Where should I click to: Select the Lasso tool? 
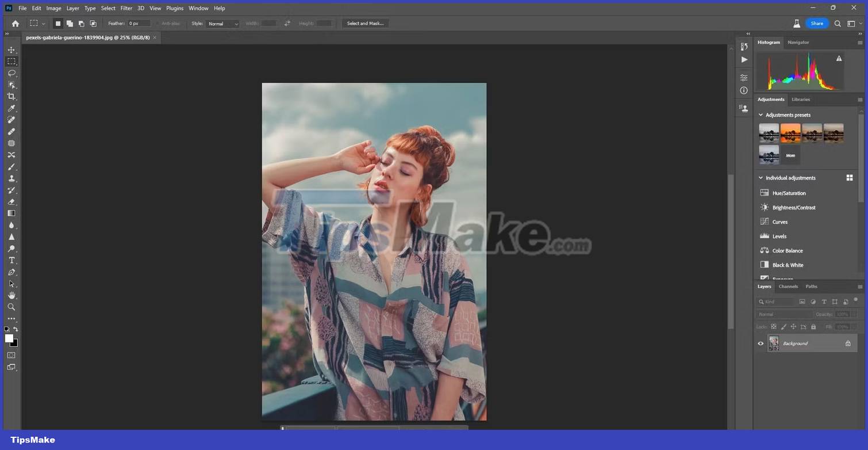point(11,73)
